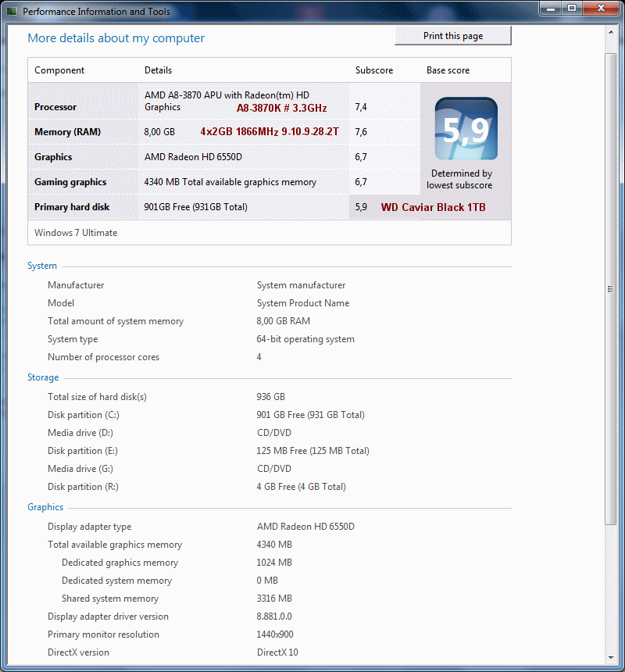Click the Storage section heading
Viewport: 625px width, 672px height.
tap(43, 377)
